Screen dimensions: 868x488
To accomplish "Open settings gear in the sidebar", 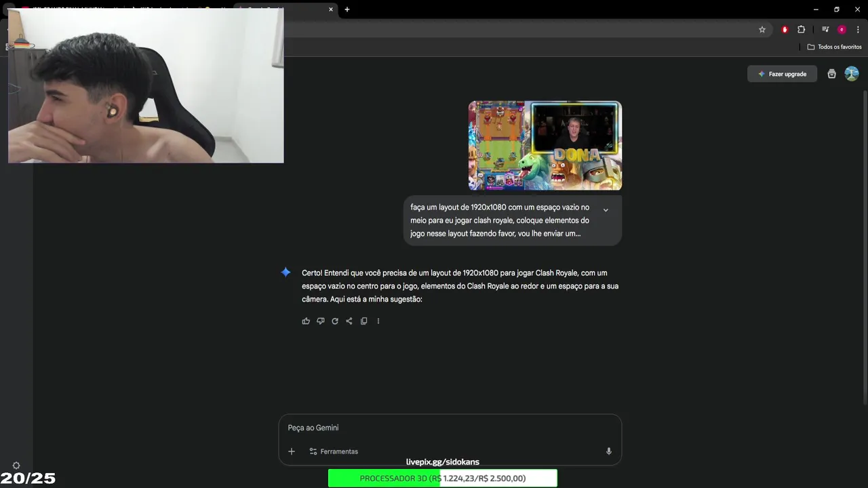I will tap(16, 466).
